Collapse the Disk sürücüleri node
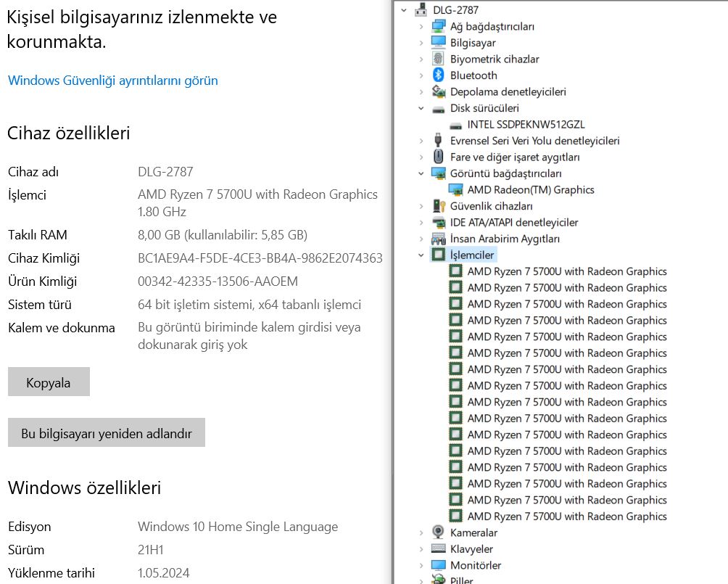 (421, 108)
